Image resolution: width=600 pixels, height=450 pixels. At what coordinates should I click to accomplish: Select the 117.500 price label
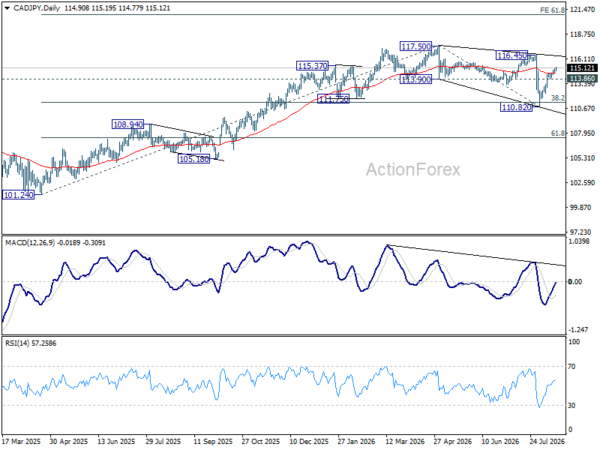pos(416,46)
